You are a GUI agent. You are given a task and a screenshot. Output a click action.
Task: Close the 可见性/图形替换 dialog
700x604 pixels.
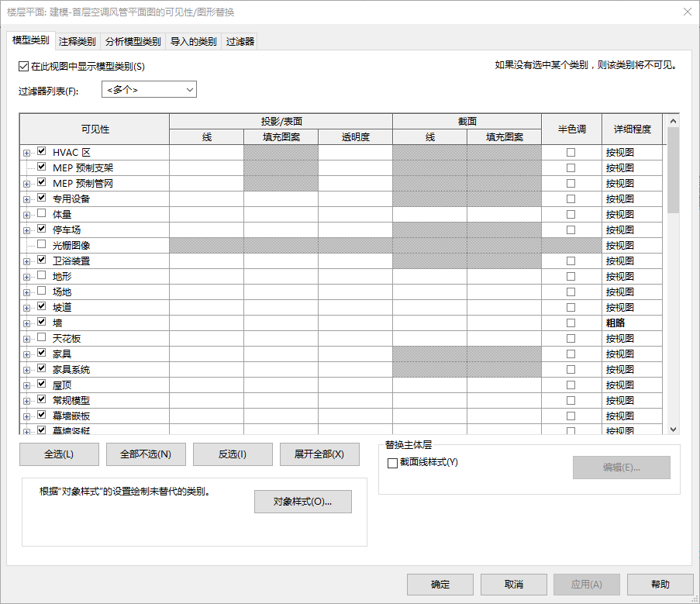tap(688, 12)
